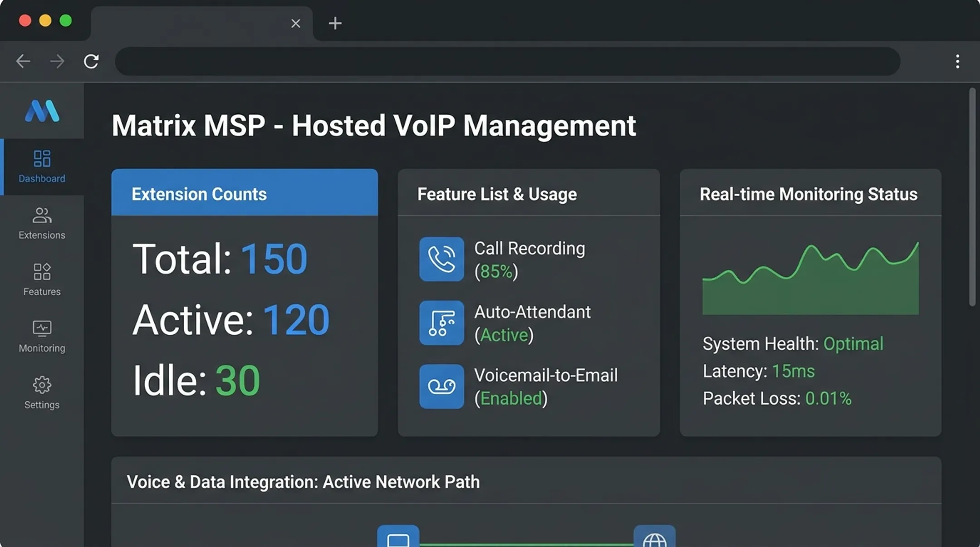Click the System Health: Optimal status
This screenshot has width=980, height=547.
click(793, 344)
